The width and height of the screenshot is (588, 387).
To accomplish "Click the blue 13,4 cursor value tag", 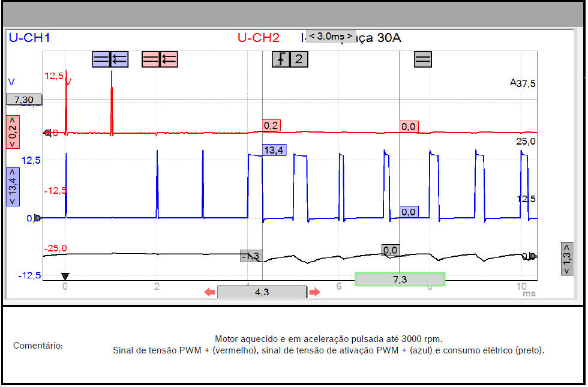I will coord(274,150).
